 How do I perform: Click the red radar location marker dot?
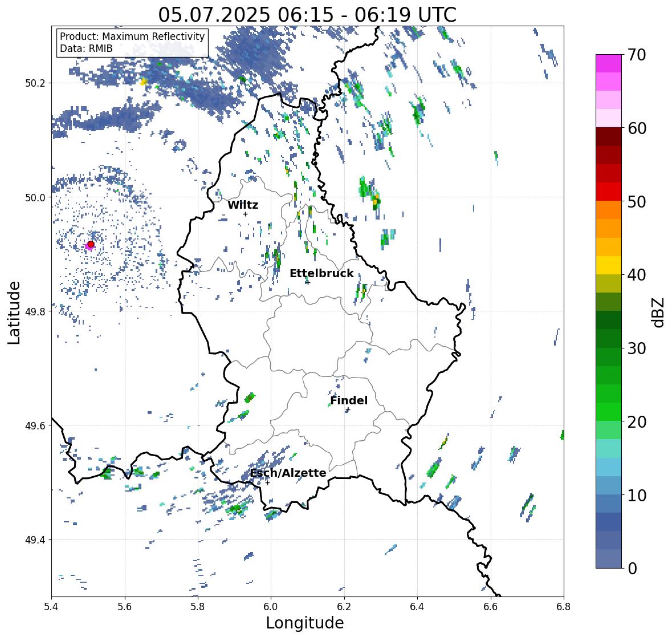pos(91,244)
